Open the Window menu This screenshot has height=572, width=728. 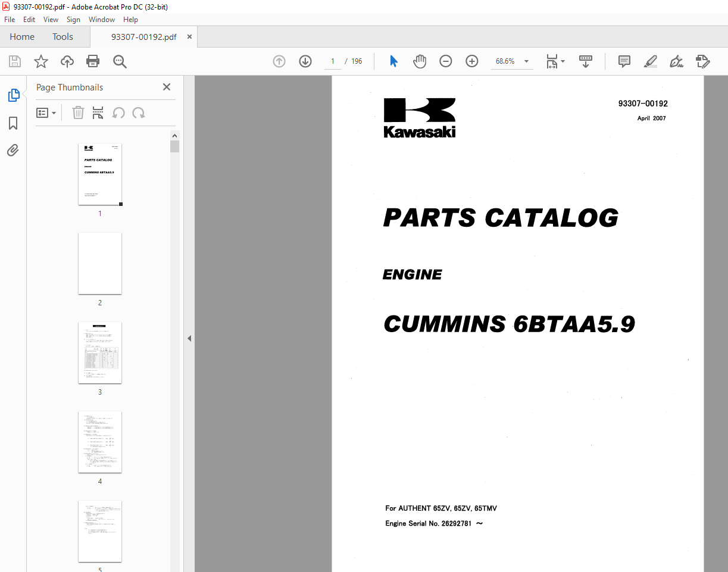click(x=102, y=20)
